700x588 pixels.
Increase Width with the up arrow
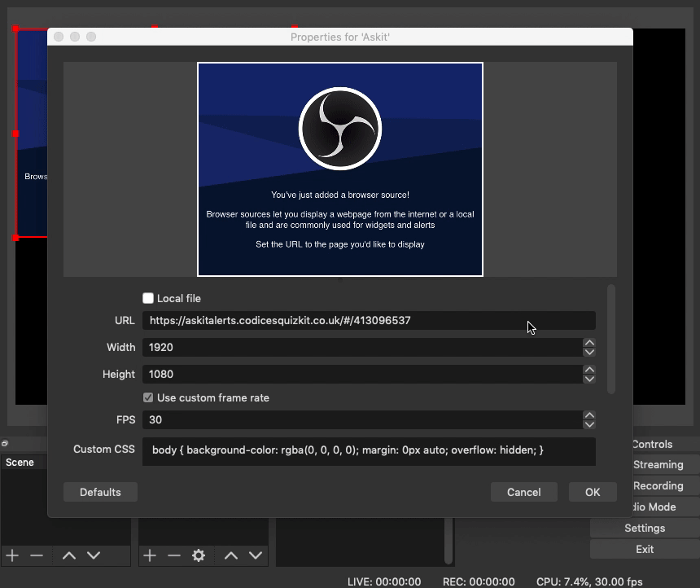click(589, 343)
